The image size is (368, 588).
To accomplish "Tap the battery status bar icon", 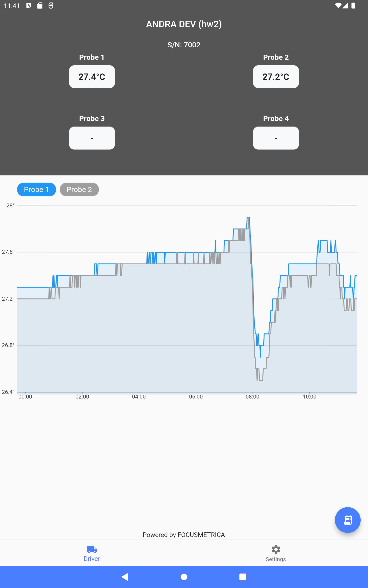I will point(353,6).
